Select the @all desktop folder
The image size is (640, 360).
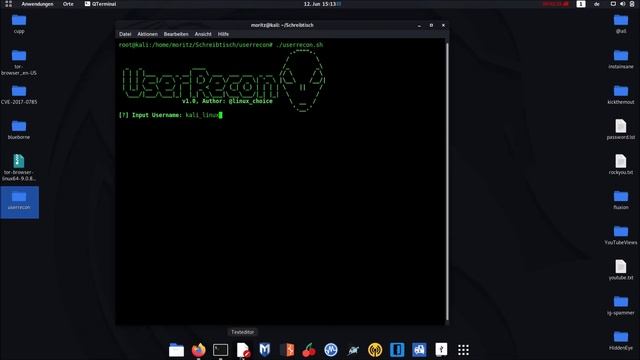(x=621, y=24)
